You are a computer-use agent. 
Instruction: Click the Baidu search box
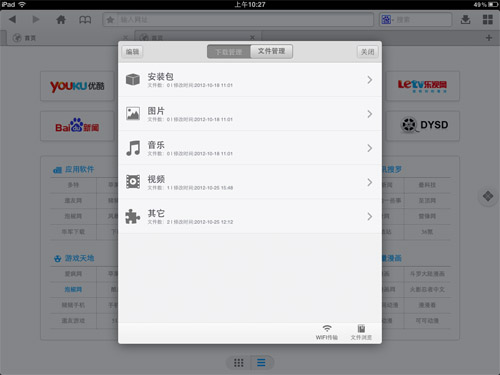coord(415,20)
